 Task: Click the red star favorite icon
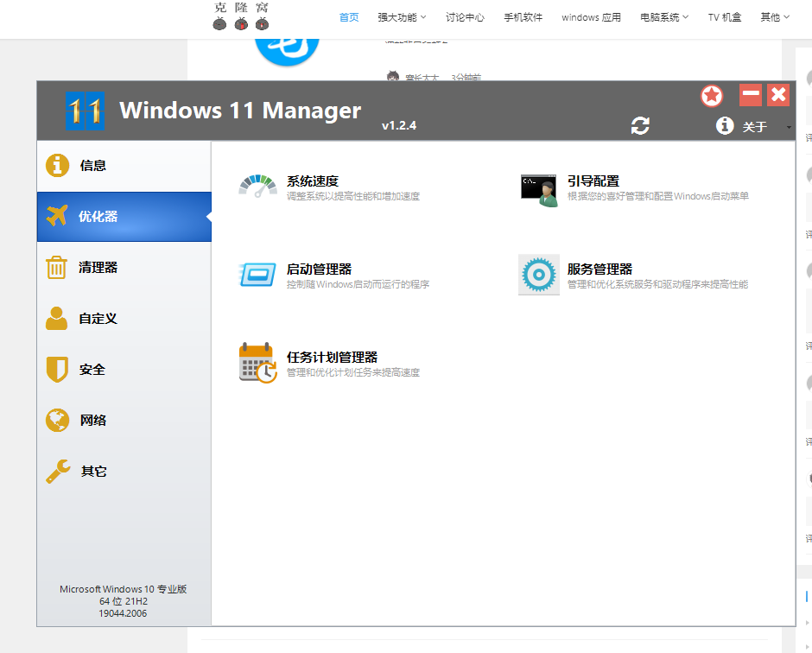pyautogui.click(x=712, y=96)
